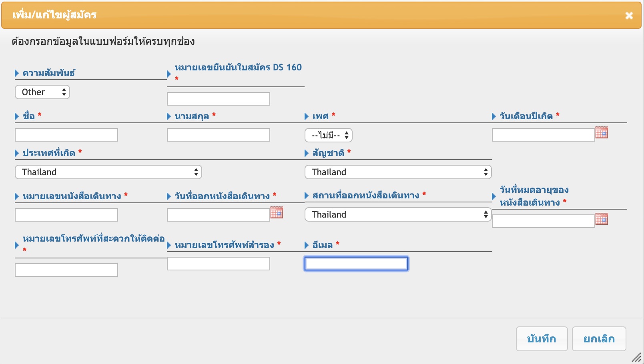Click the บันทึก save button
644x364 pixels.
tap(542, 339)
